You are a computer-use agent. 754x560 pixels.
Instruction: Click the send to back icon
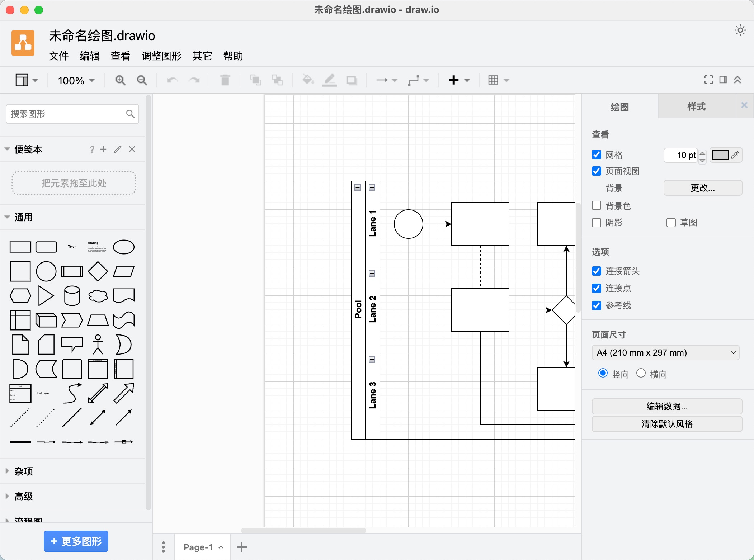pyautogui.click(x=277, y=80)
